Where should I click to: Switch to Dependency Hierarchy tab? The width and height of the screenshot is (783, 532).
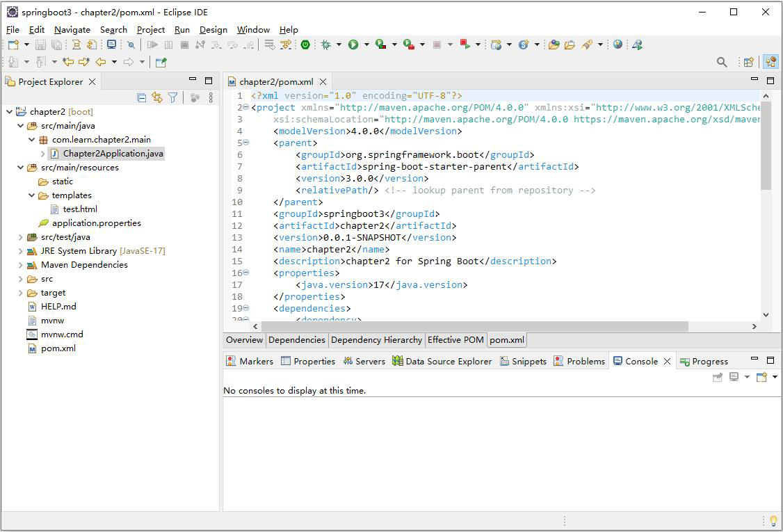click(x=376, y=339)
